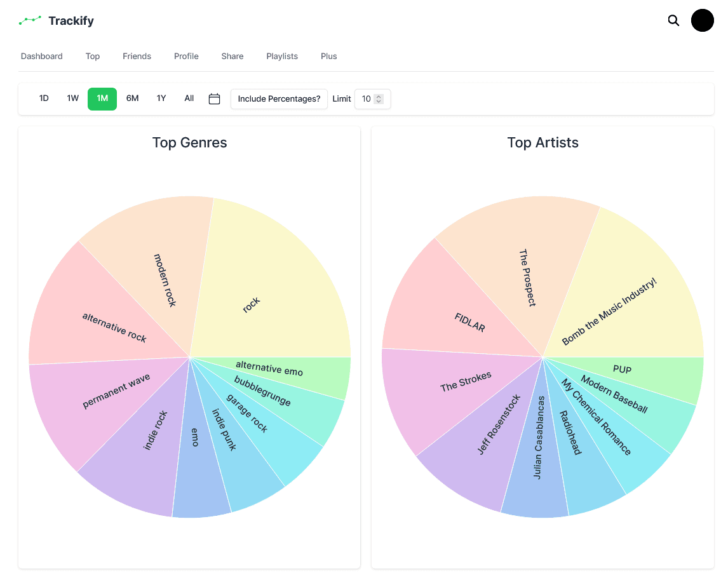Click the FIDLAR artist pie slice
Screen dimensions: 728x573
(x=451, y=311)
